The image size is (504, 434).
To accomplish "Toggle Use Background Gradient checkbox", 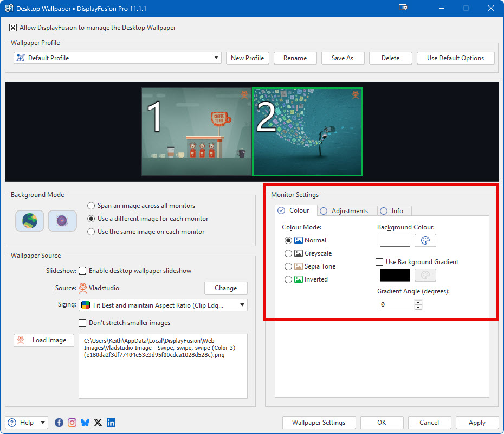I will click(x=380, y=262).
